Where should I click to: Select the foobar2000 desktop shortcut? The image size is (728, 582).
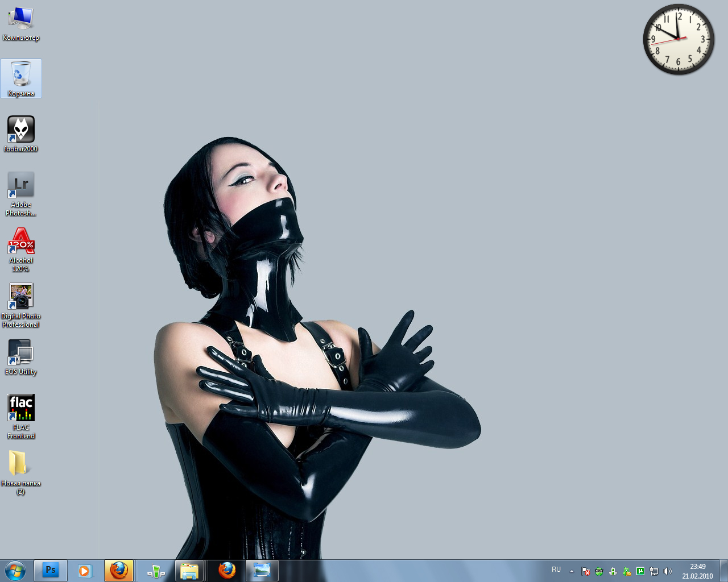(x=21, y=134)
